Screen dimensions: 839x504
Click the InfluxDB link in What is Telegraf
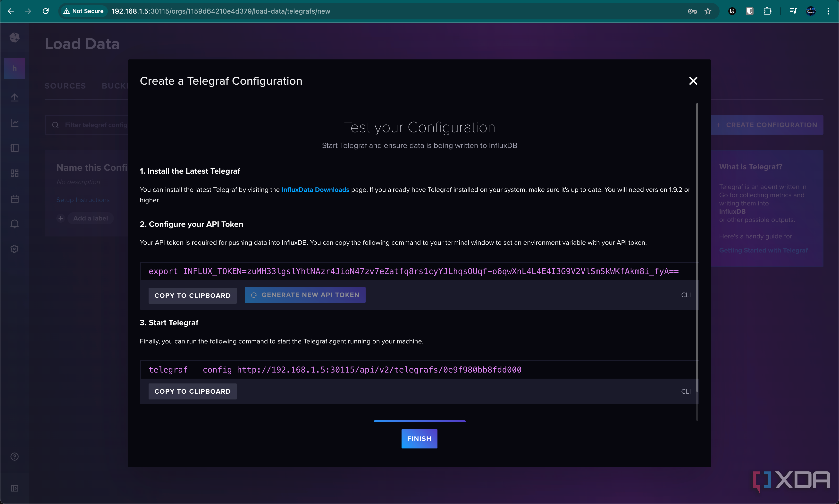(732, 211)
